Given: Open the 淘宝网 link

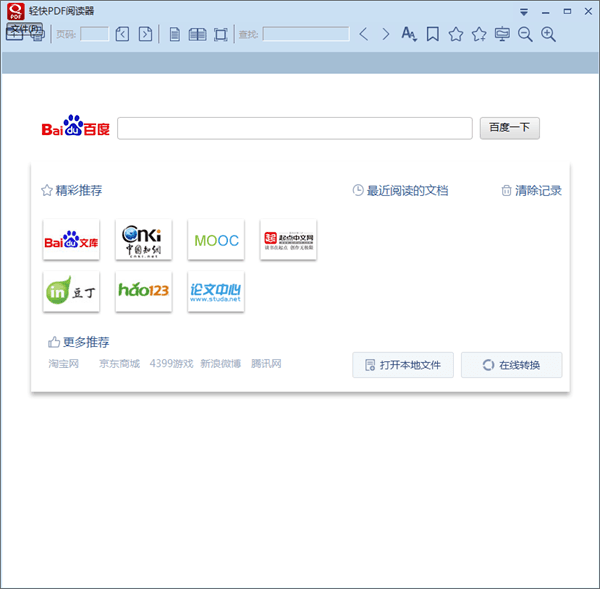Looking at the screenshot, I should pos(64,363).
